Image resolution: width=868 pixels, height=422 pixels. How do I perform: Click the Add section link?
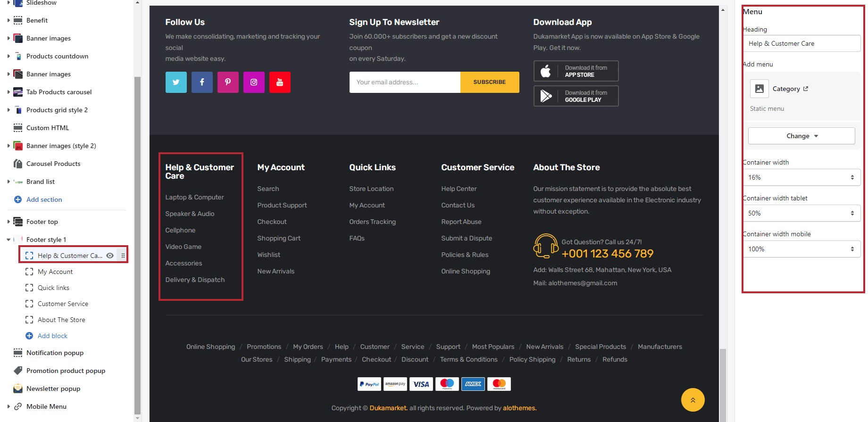click(x=44, y=199)
